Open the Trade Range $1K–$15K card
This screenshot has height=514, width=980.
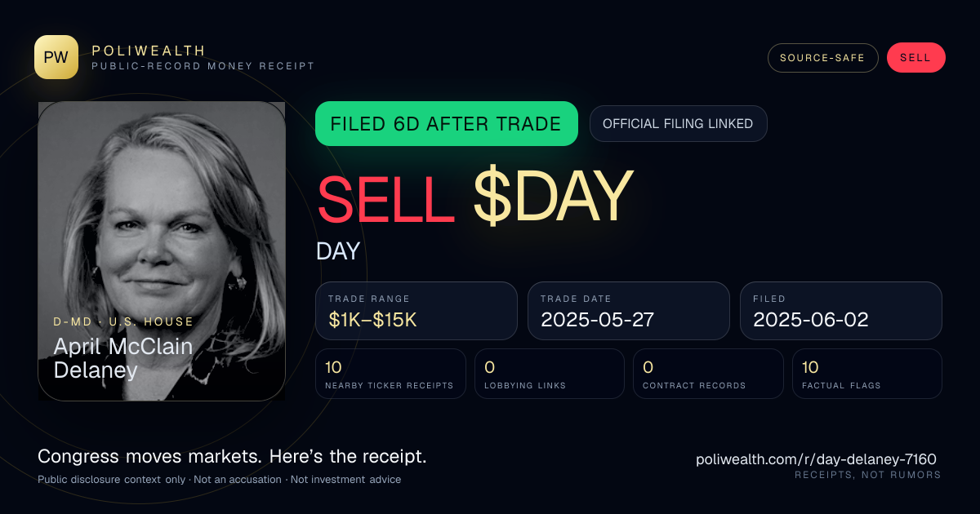pos(416,311)
